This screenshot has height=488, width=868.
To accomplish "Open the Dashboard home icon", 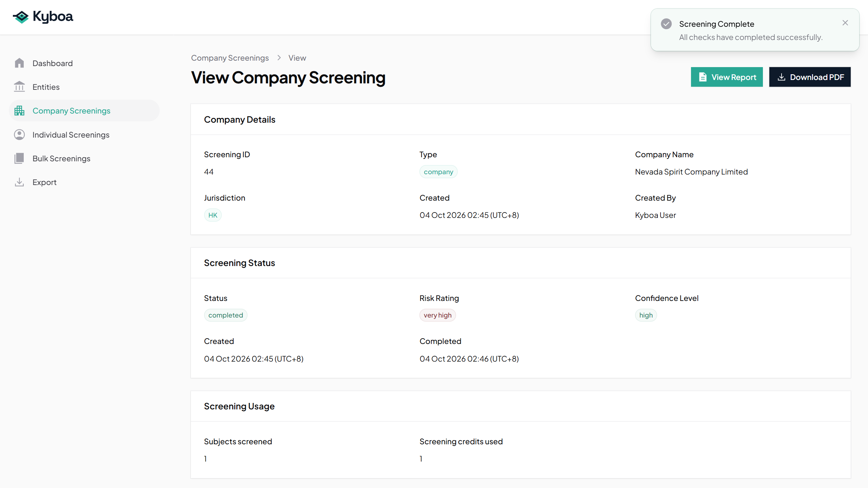I will coord(19,63).
